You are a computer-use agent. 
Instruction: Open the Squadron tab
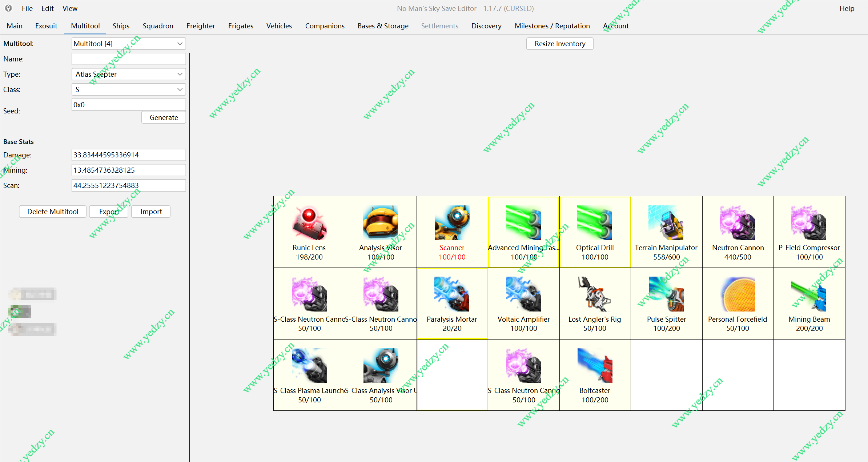point(158,26)
